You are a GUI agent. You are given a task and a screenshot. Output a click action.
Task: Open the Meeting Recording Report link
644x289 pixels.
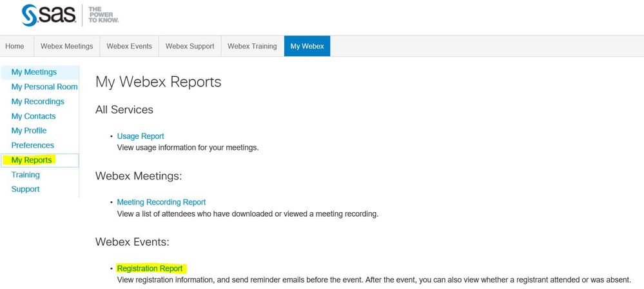(161, 203)
